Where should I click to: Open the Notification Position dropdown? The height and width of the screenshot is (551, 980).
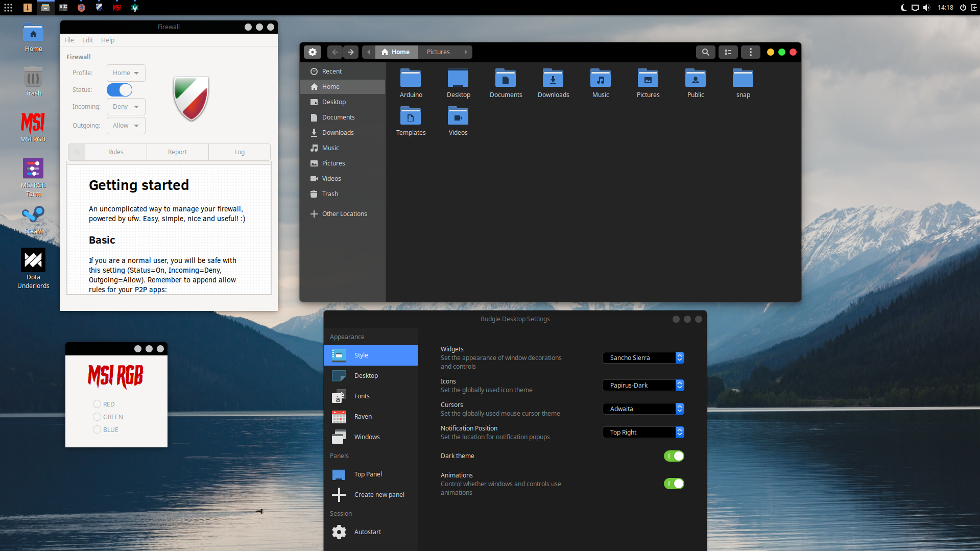[643, 433]
